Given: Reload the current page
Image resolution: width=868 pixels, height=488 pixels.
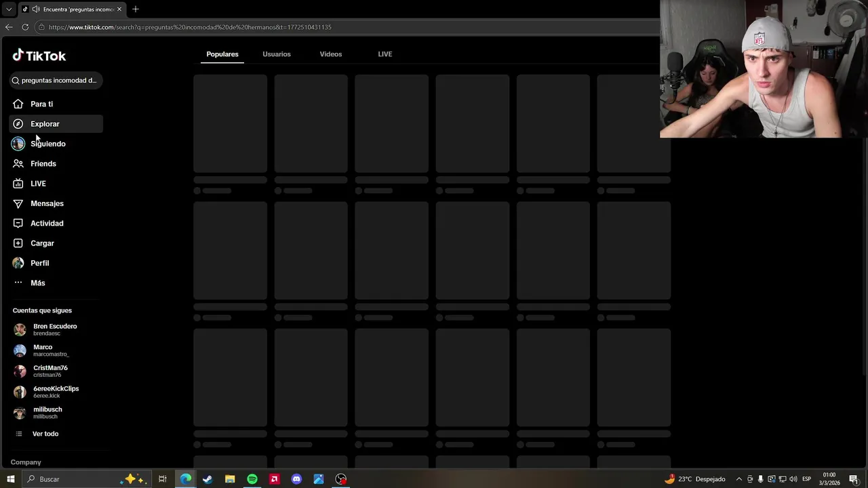Looking at the screenshot, I should [x=25, y=27].
